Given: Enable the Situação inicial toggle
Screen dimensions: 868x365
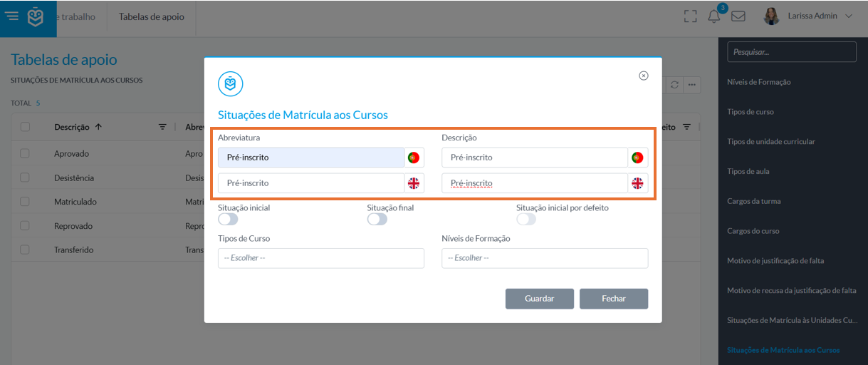Looking at the screenshot, I should (228, 220).
